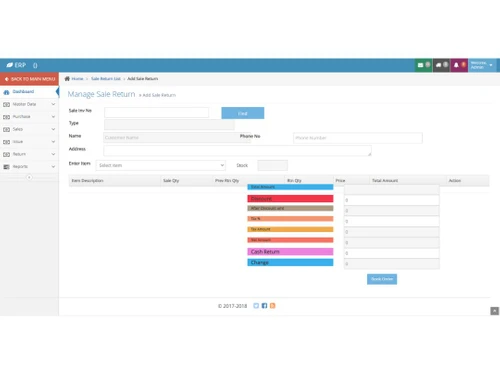
Task: Click the orange Tax Amount label bar
Action: coord(290,229)
